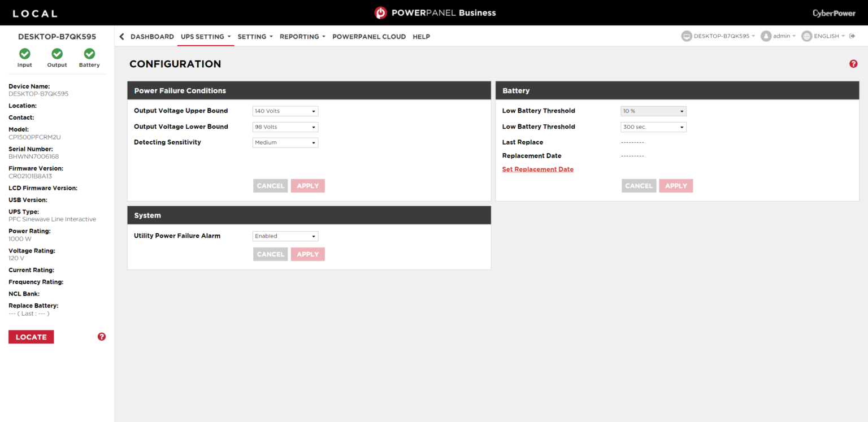Viewport: 868px width, 422px height.
Task: Click the Set Replacement Date link
Action: [x=538, y=169]
